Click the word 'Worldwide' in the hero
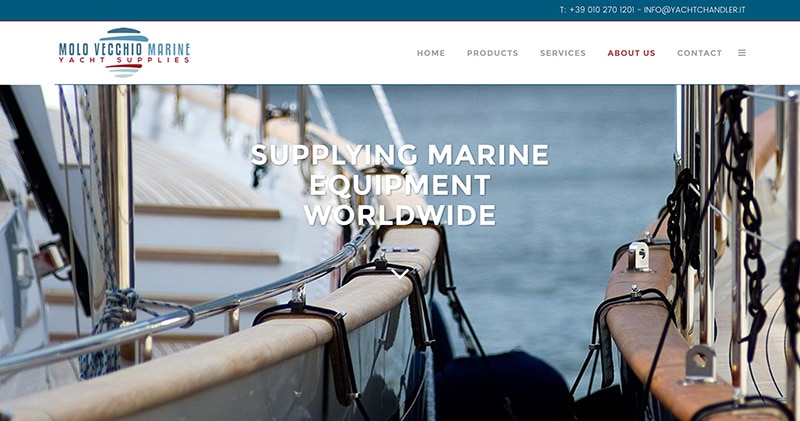This screenshot has width=800, height=421. coord(400,215)
